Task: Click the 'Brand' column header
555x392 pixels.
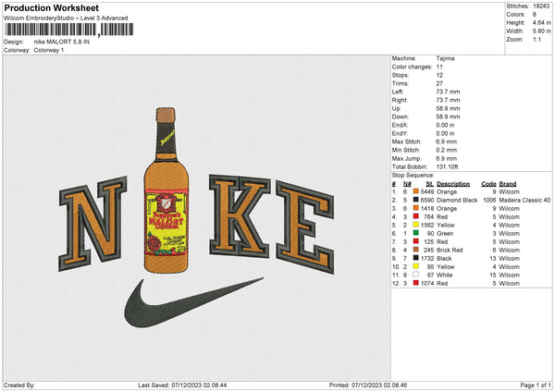Action: [508, 184]
